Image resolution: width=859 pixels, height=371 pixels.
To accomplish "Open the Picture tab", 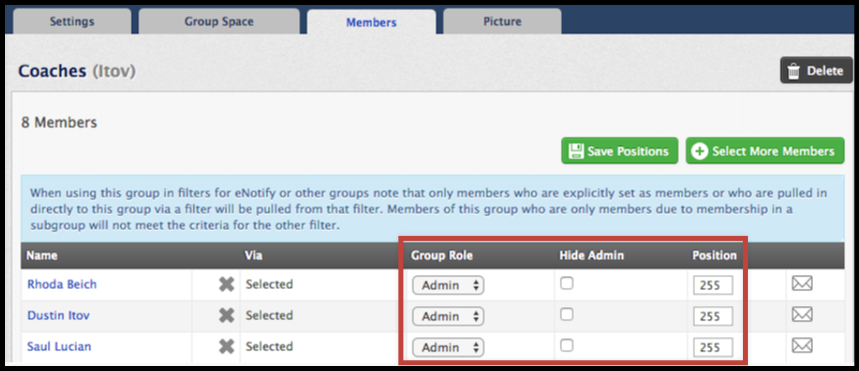I will click(502, 22).
